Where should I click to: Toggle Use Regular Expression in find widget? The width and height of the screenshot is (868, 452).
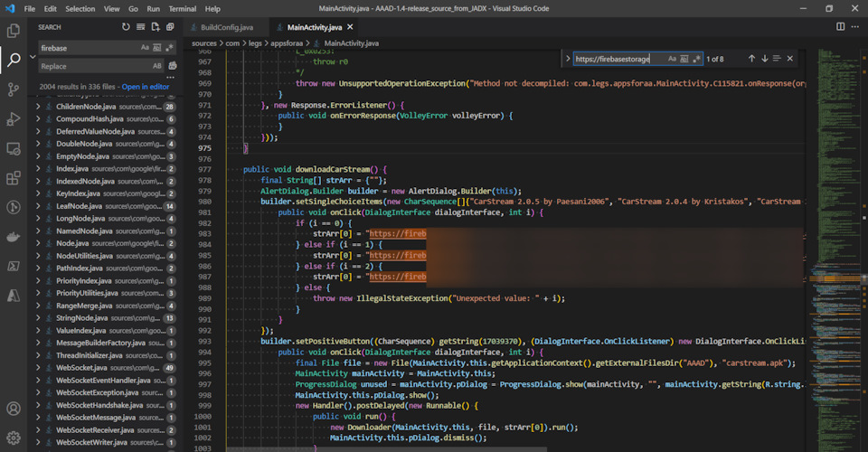pos(696,59)
